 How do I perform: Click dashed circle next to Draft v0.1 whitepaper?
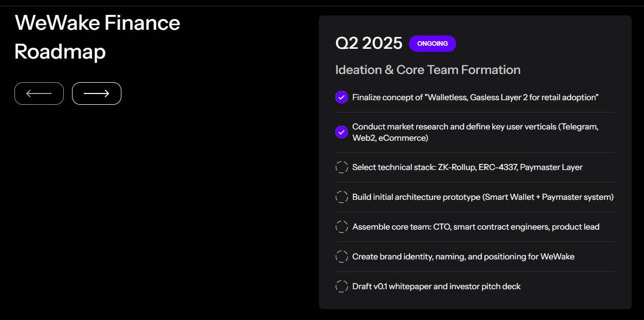342,286
